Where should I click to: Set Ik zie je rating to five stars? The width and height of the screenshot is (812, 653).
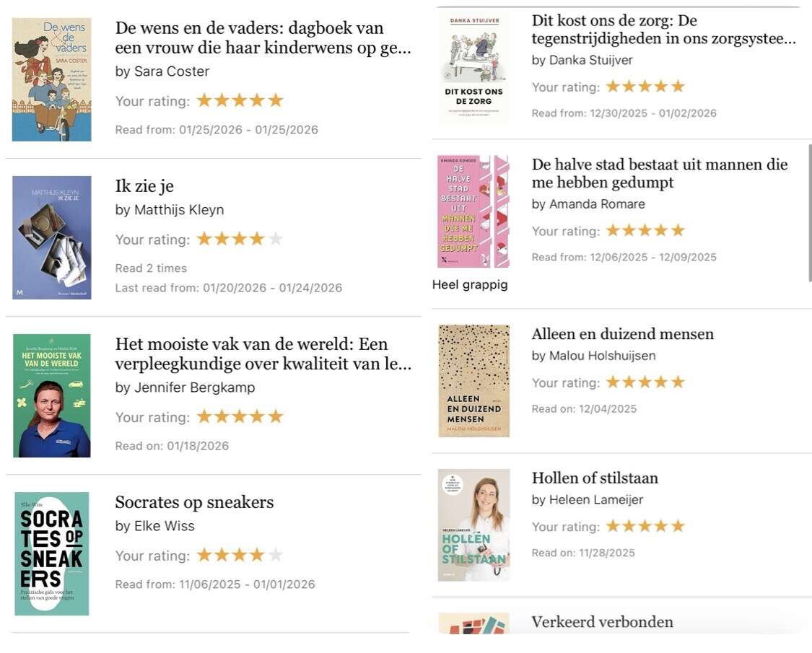[x=276, y=239]
